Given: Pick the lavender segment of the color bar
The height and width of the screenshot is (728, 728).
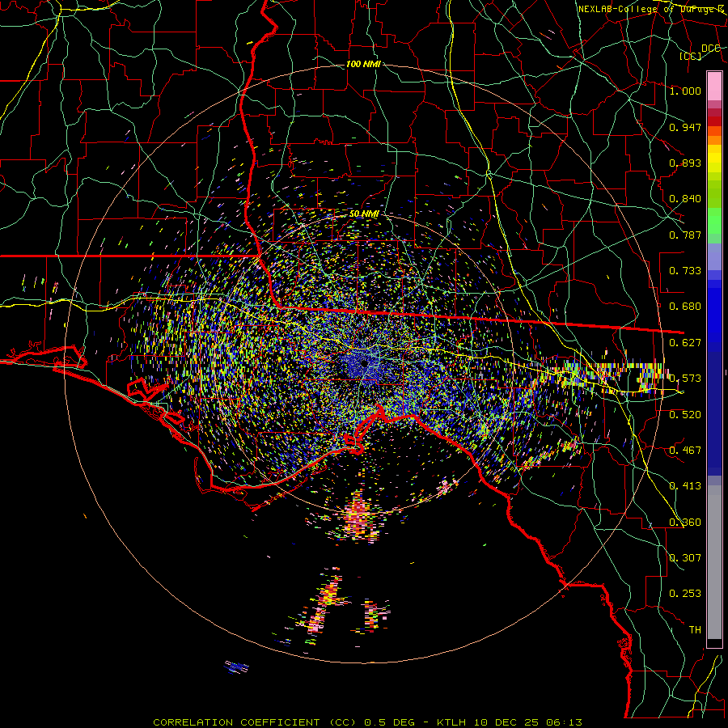Looking at the screenshot, I should tap(714, 256).
